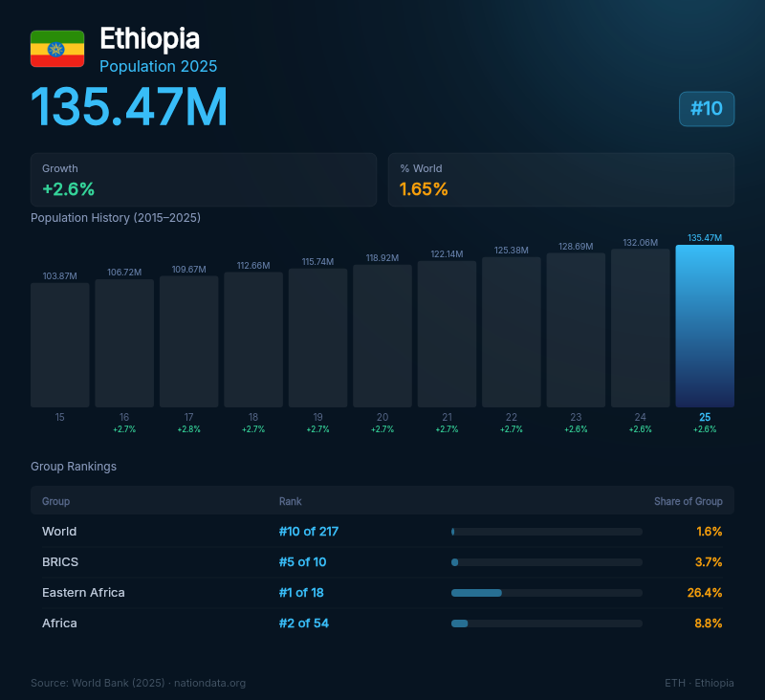Click the year 20 axis label

tap(382, 417)
